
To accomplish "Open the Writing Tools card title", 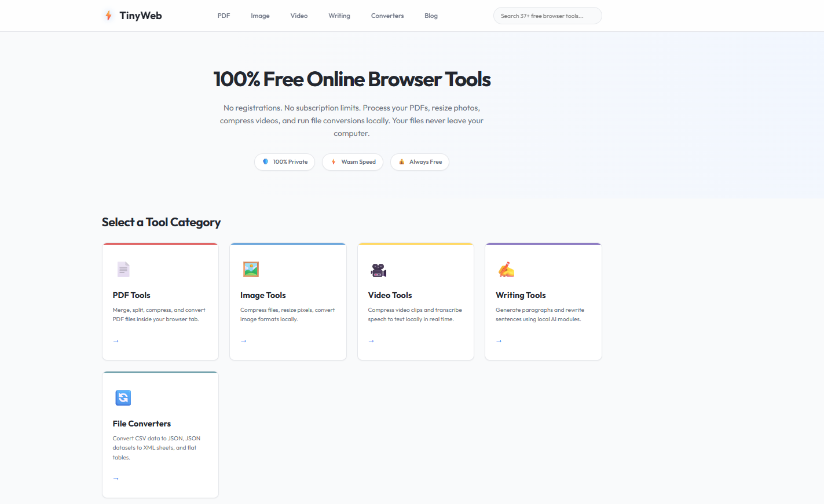I will [x=521, y=295].
